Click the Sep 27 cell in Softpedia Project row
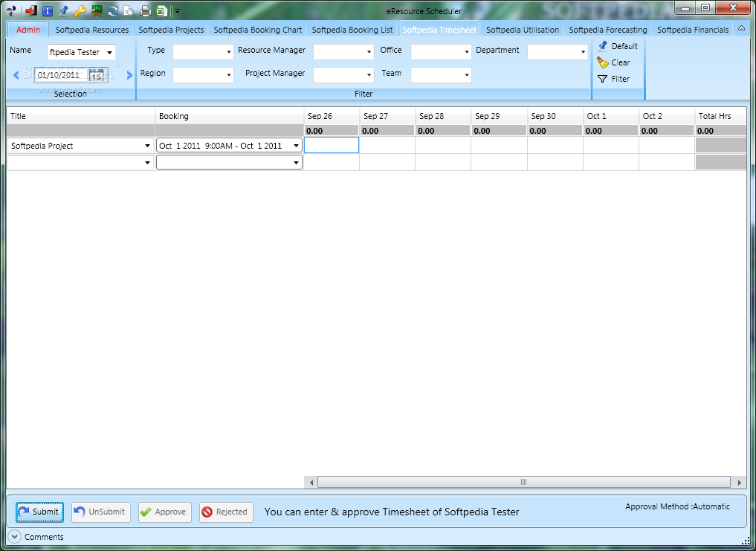Screen dimensions: 756x551 [387, 145]
